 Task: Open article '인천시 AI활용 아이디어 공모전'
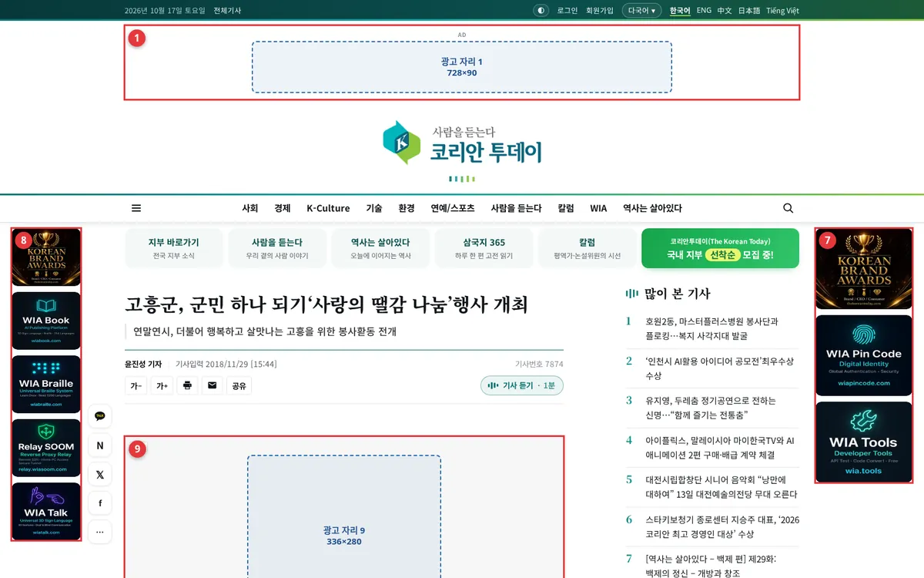click(720, 368)
